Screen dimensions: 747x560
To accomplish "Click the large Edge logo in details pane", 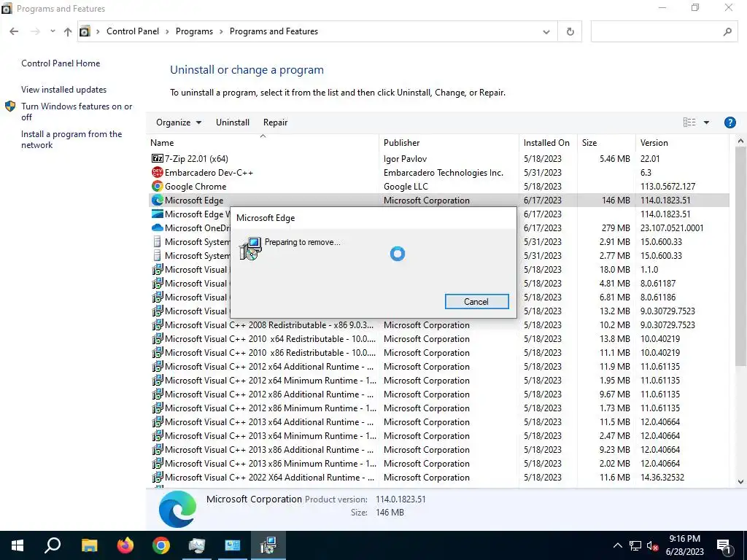I will (177, 509).
